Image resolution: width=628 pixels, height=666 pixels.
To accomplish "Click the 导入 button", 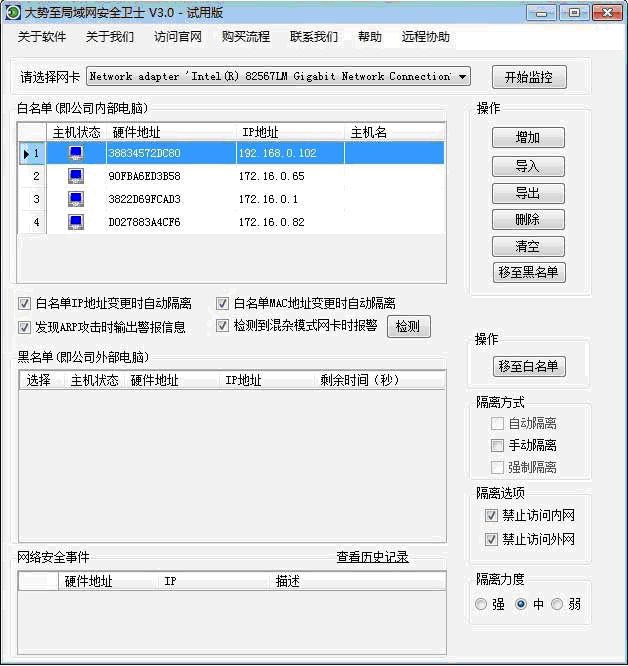I will point(528,166).
